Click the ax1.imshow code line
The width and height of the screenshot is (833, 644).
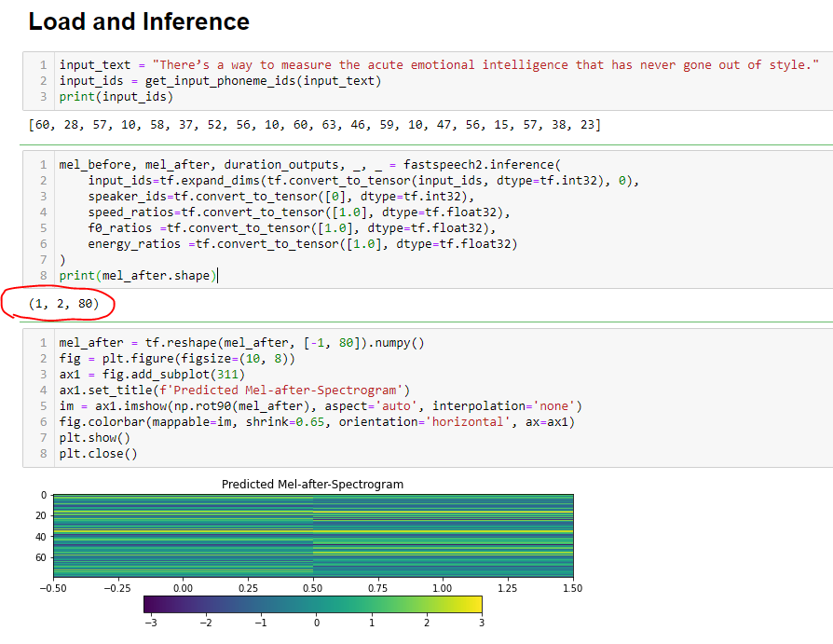point(321,406)
